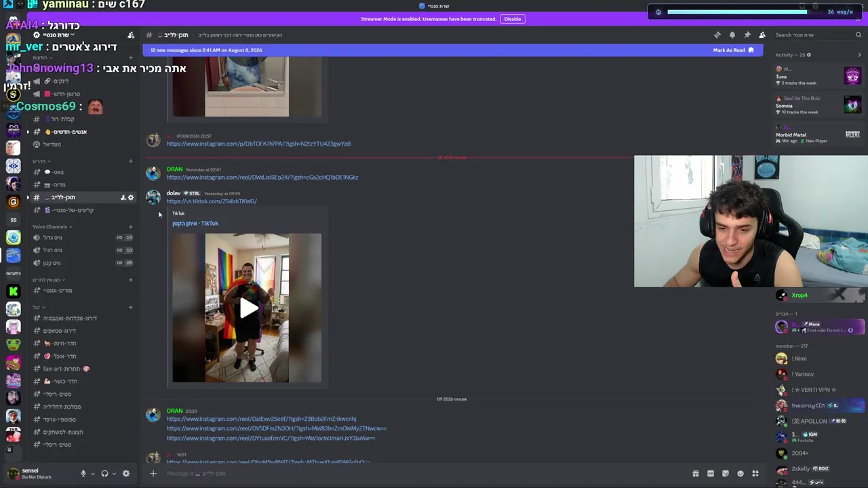
Task: Click the invite people icon beside server name
Action: pos(131,35)
